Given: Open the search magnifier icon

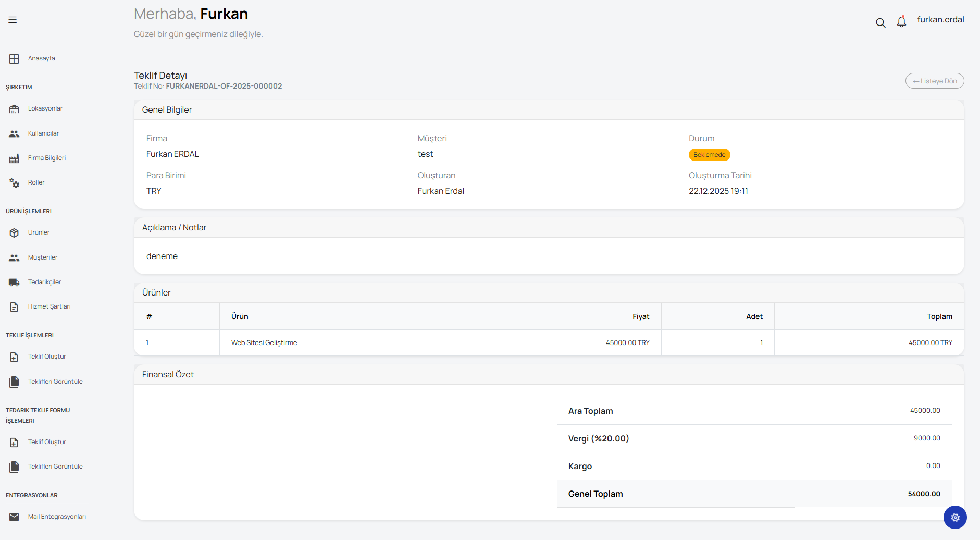Looking at the screenshot, I should point(880,23).
